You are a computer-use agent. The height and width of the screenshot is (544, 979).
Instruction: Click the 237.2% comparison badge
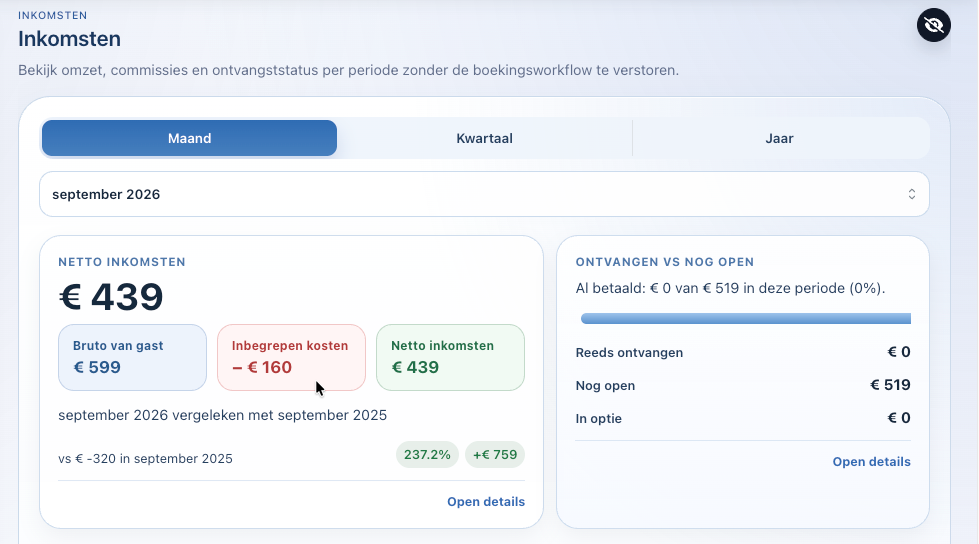(427, 455)
